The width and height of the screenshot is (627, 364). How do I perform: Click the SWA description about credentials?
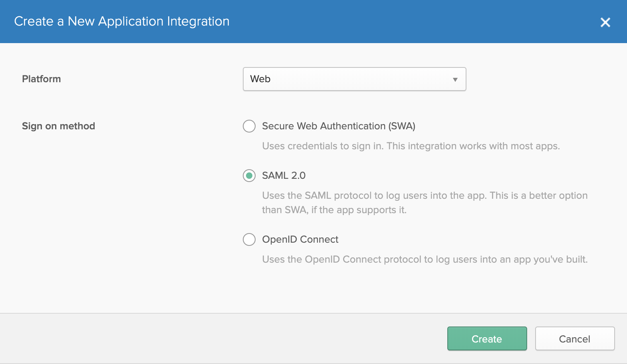411,146
